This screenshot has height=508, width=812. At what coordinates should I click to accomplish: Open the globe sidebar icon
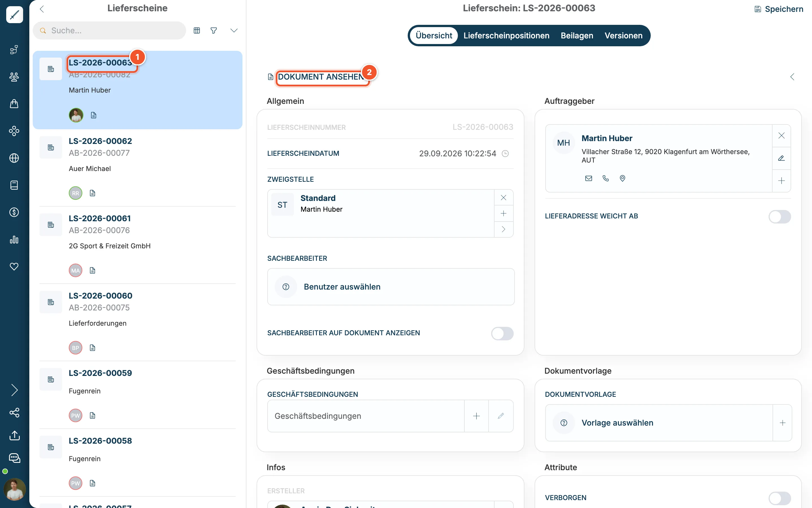pyautogui.click(x=14, y=158)
